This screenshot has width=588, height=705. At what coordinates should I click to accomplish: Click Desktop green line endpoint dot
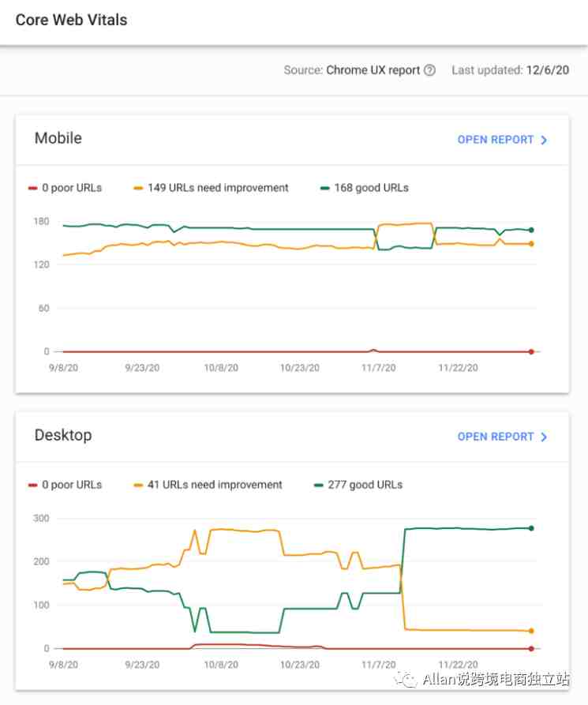pyautogui.click(x=531, y=528)
